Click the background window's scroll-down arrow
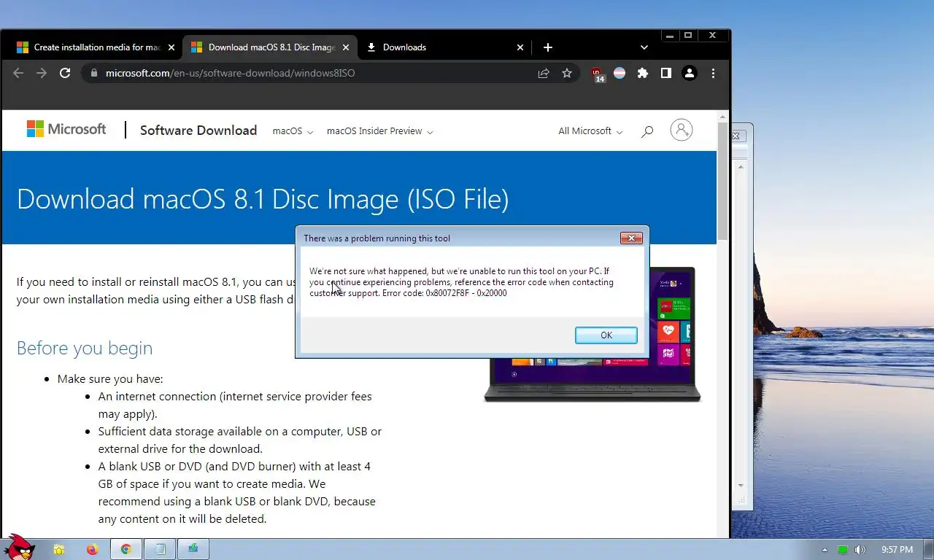Viewport: 934px width, 560px height. coord(741,486)
